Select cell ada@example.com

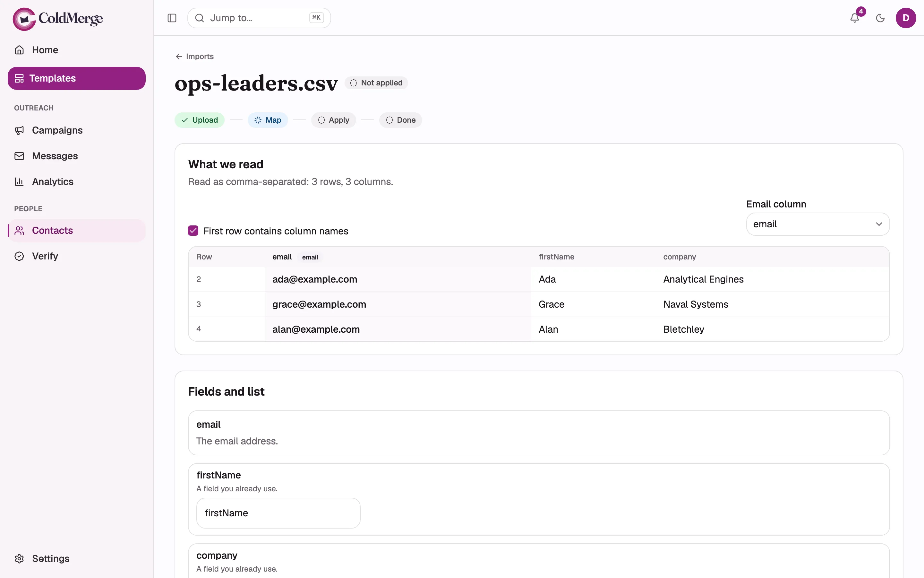315,279
